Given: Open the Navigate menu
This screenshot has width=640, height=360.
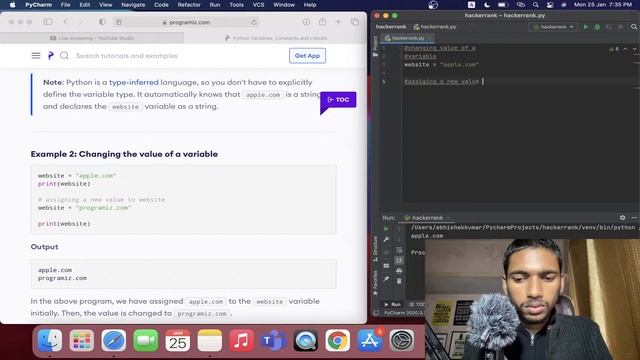Looking at the screenshot, I should (x=133, y=5).
